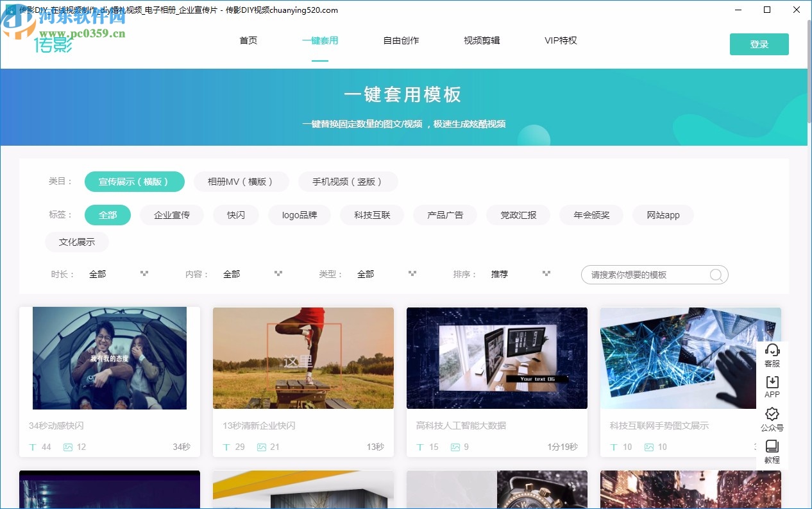Screen dimensions: 812x509
Task: Click the 登录 login button
Action: point(759,44)
